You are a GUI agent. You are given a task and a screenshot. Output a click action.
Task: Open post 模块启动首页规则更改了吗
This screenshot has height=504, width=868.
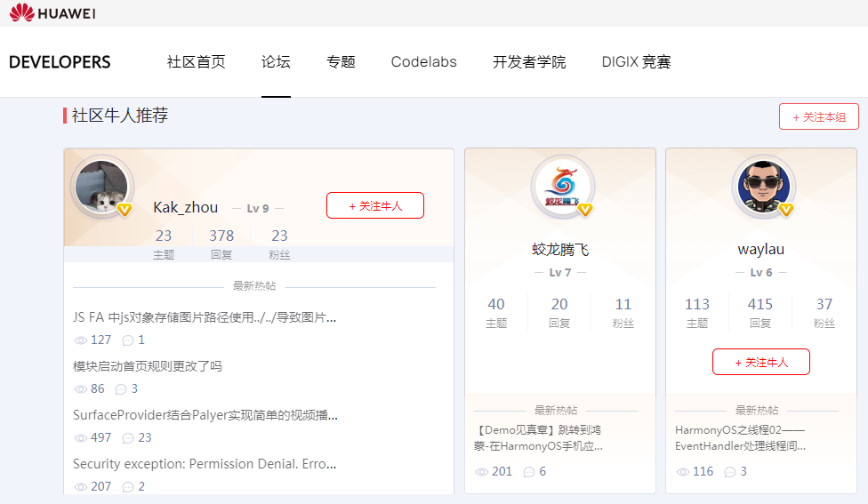[x=148, y=366]
